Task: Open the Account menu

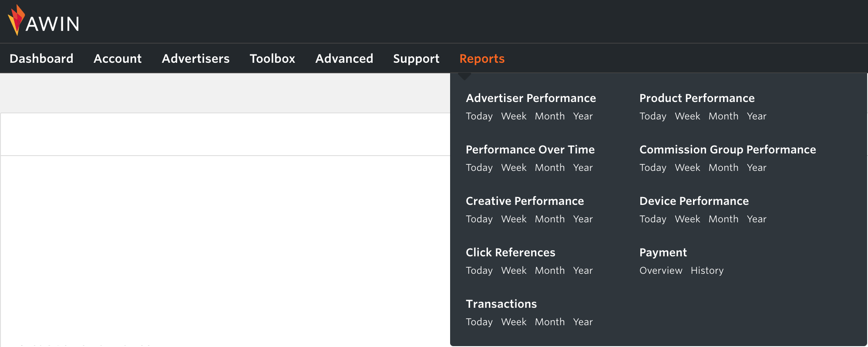Action: [118, 58]
